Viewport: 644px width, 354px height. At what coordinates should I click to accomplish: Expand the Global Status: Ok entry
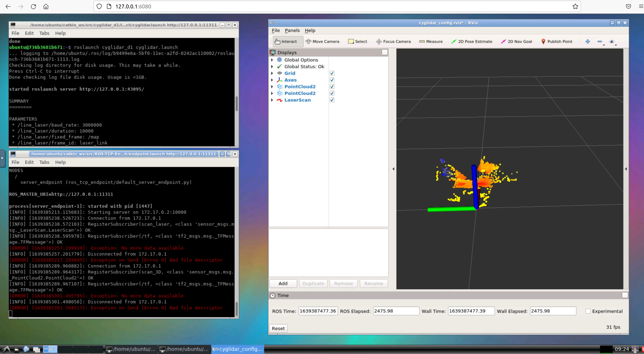pos(272,67)
